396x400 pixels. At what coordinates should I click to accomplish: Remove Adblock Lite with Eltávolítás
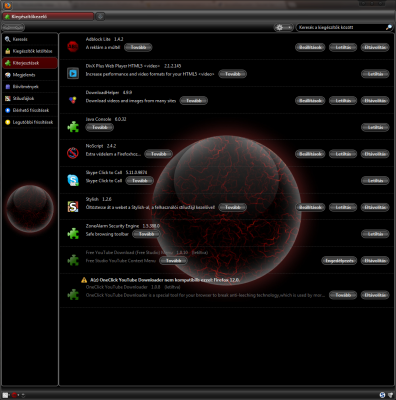click(375, 47)
